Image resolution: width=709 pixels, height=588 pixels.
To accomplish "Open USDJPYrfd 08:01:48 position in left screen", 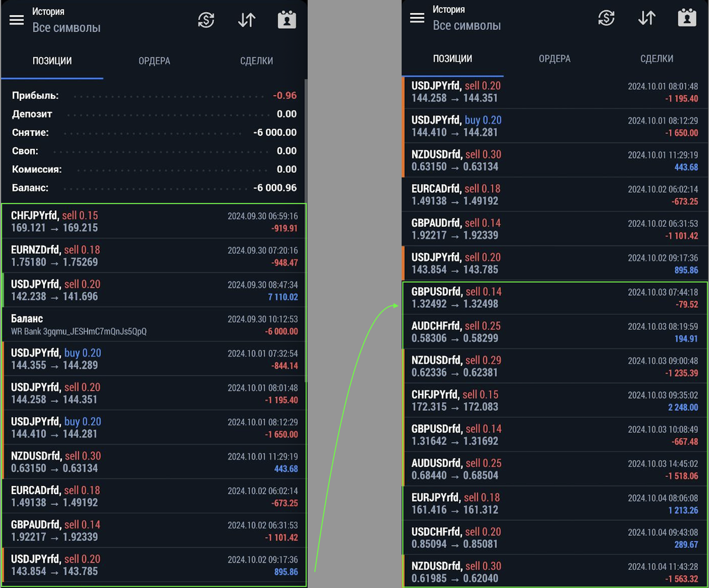I will tap(154, 393).
